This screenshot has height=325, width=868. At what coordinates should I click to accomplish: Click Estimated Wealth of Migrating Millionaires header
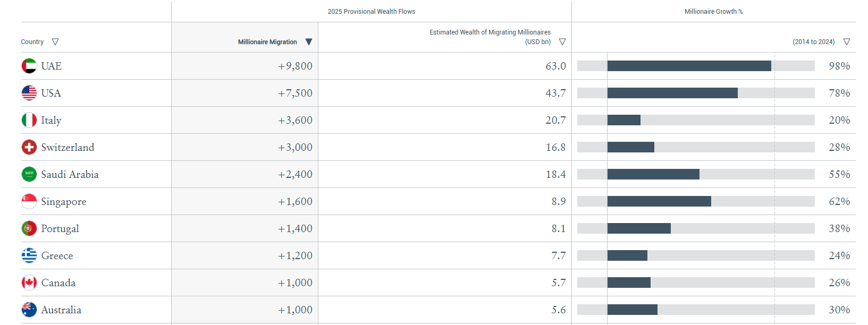490,37
